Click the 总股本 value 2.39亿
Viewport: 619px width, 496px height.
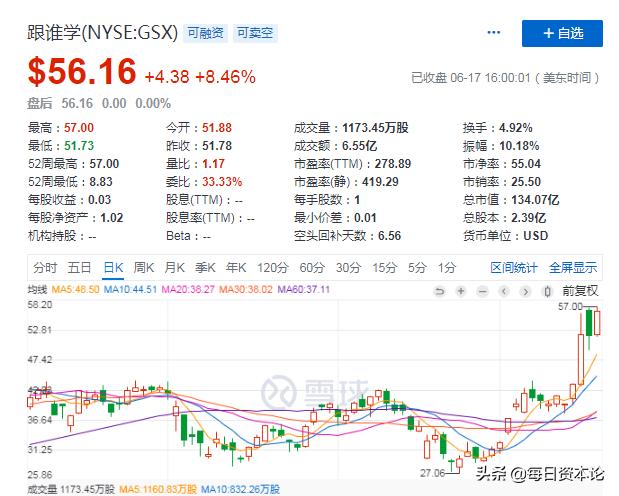pyautogui.click(x=529, y=218)
